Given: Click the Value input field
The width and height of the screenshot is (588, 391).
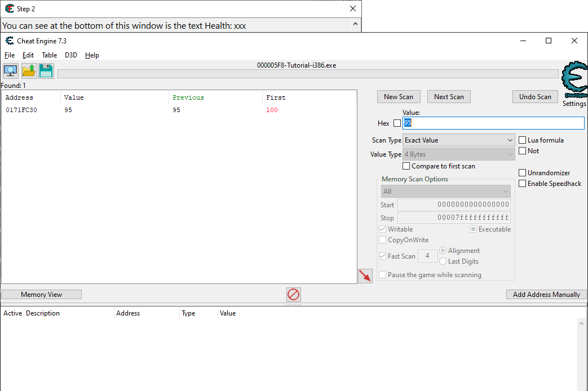Looking at the screenshot, I should point(493,123).
